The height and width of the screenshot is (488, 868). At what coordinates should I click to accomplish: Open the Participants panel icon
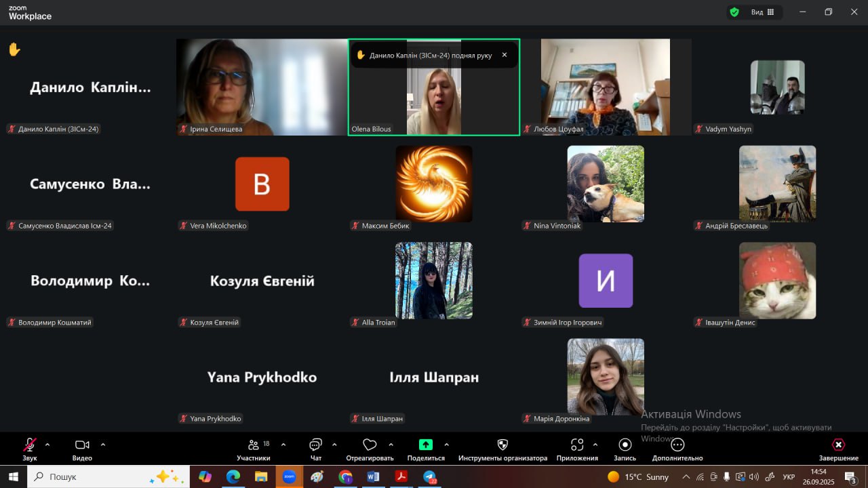pyautogui.click(x=254, y=445)
